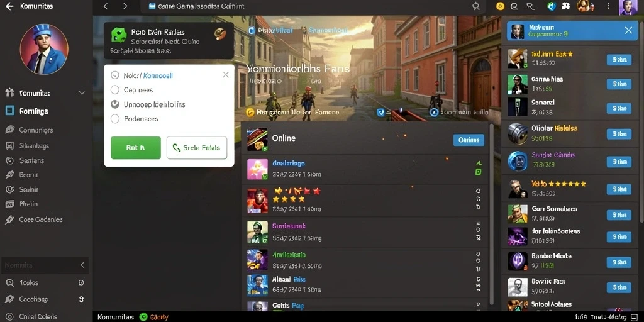Close the blue header friend panel
Image resolution: width=644 pixels, height=322 pixels.
pyautogui.click(x=628, y=30)
